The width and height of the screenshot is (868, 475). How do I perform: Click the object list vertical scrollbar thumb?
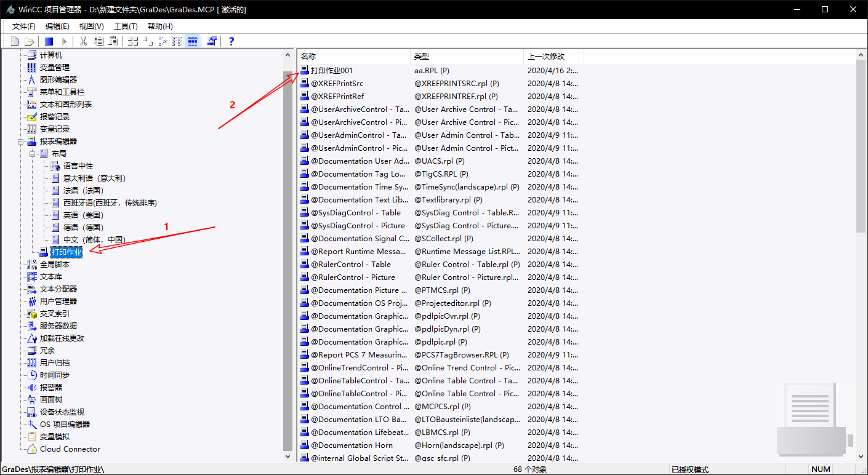click(862, 146)
